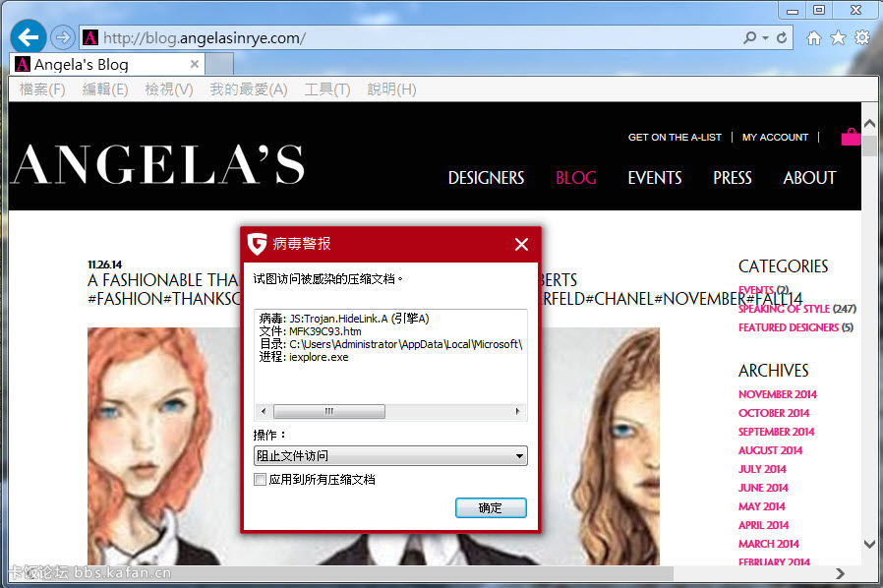The height and width of the screenshot is (588, 883).
Task: Go to ABOUT navigation item
Action: coord(809,178)
